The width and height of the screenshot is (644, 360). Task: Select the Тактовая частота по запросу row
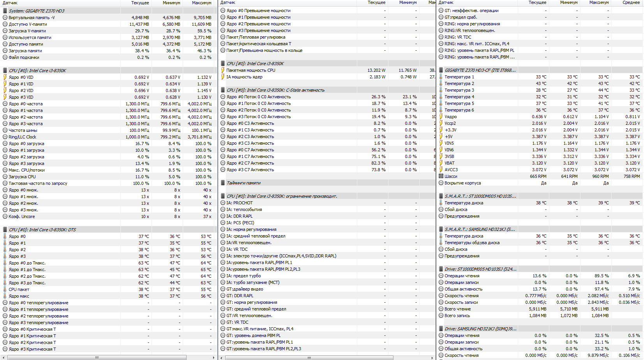[x=108, y=183]
